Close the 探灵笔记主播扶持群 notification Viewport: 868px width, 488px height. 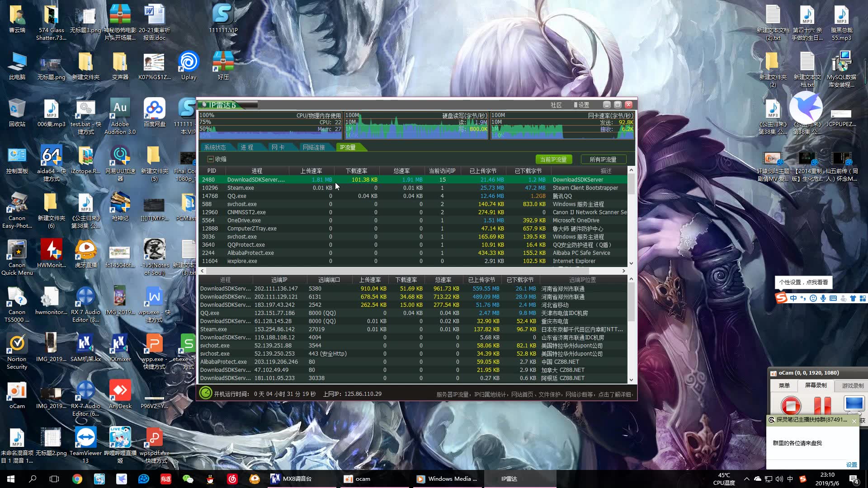pos(854,421)
